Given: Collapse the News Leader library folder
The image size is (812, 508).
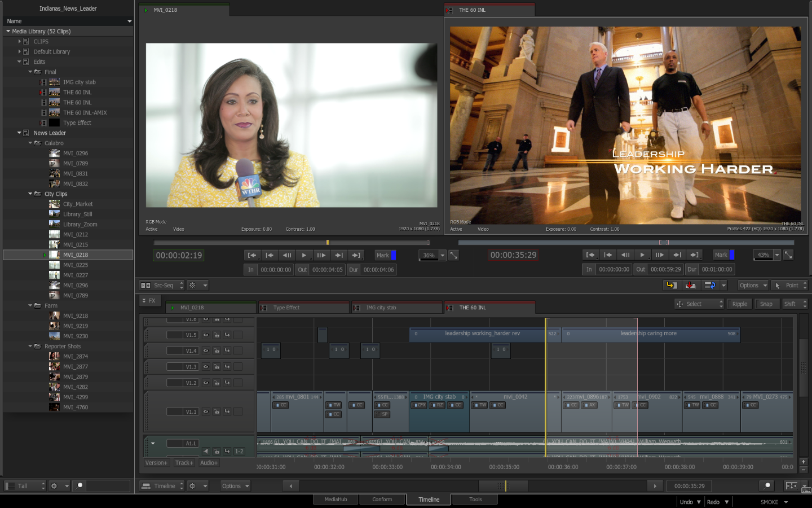Looking at the screenshot, I should click(19, 133).
